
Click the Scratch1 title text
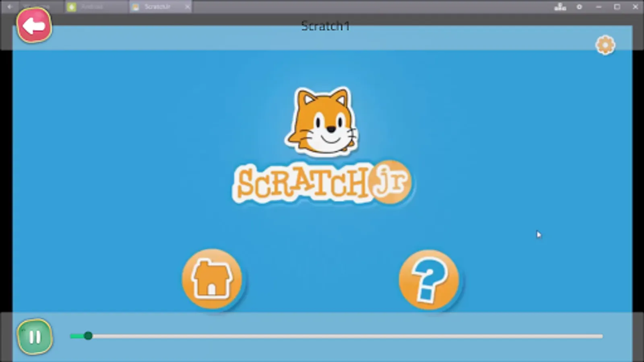(324, 26)
